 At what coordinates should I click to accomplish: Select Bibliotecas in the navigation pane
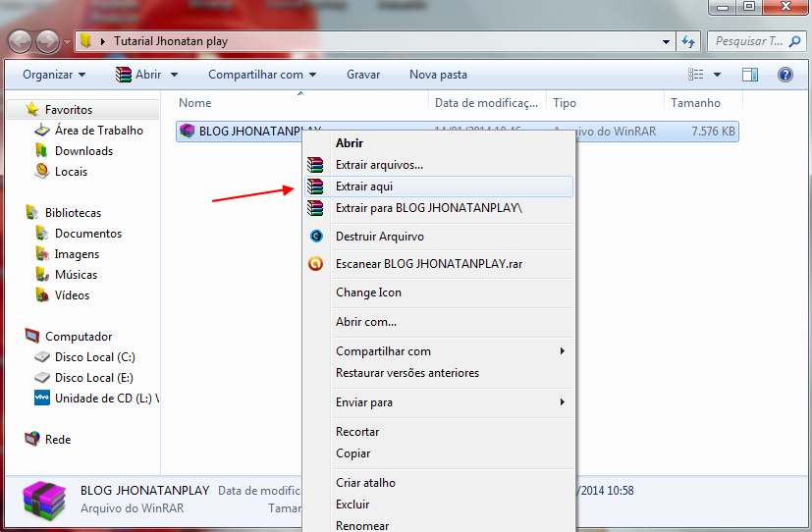point(73,213)
